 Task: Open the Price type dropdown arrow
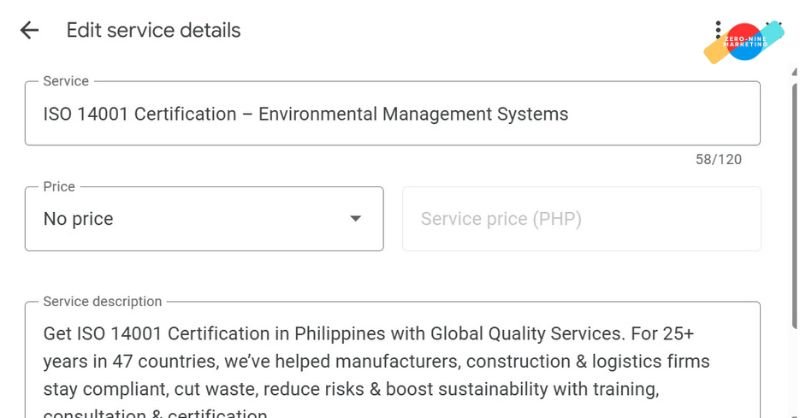(x=355, y=219)
